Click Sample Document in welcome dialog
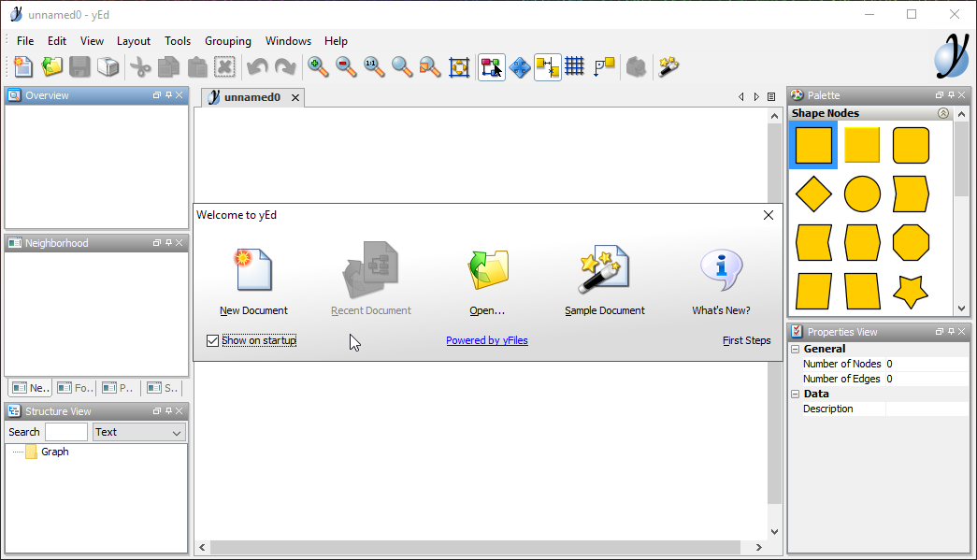 point(604,280)
